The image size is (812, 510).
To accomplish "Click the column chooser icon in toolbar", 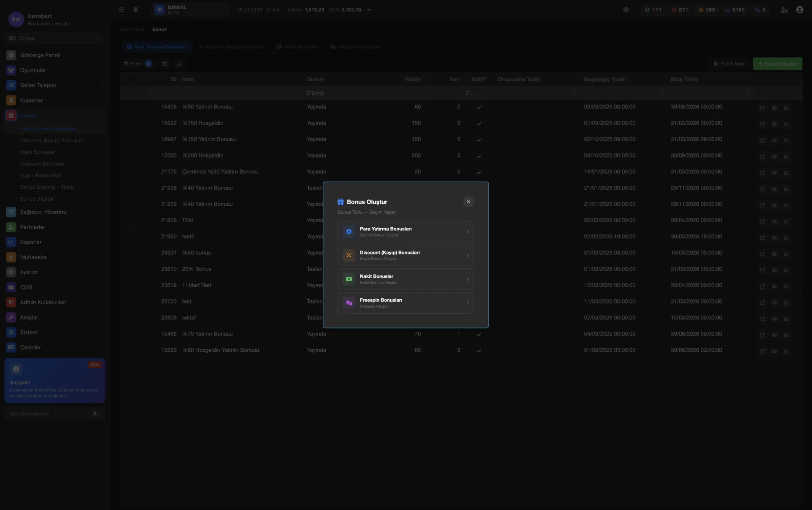I will (165, 64).
